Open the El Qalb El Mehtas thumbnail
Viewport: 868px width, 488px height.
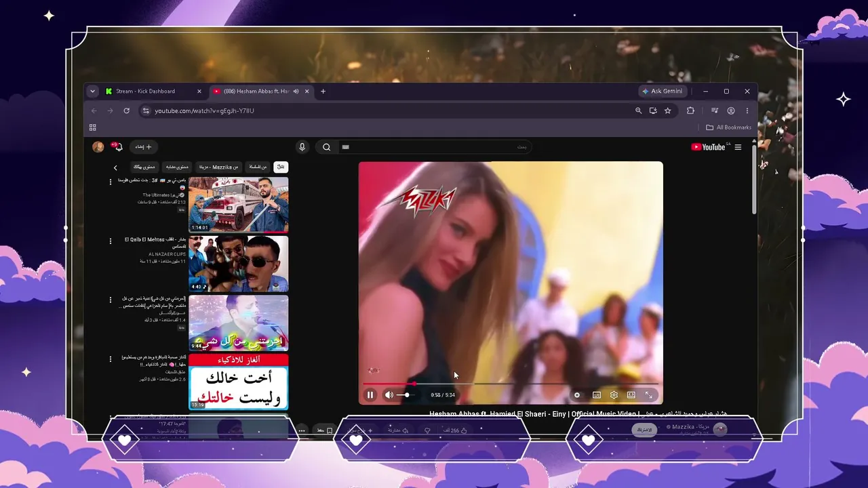[239, 264]
